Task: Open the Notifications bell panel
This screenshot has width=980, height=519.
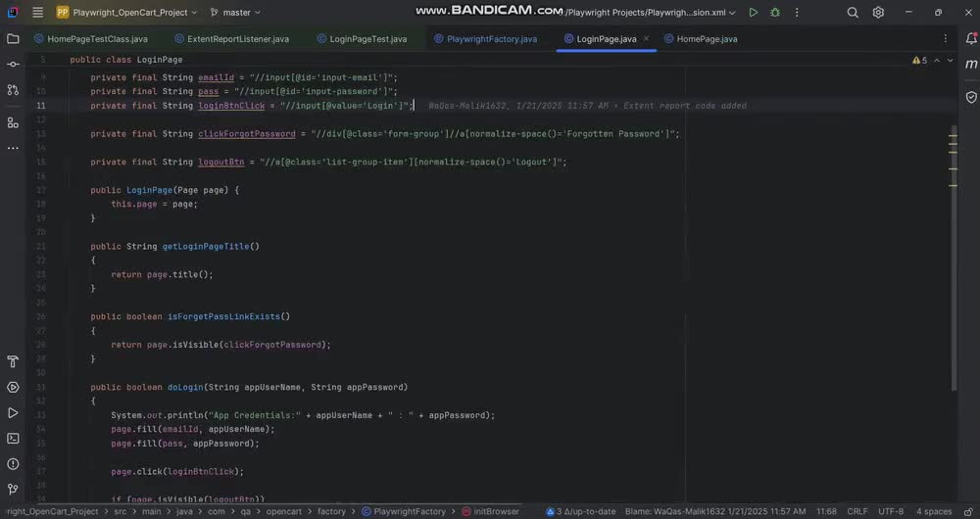Action: click(x=971, y=39)
